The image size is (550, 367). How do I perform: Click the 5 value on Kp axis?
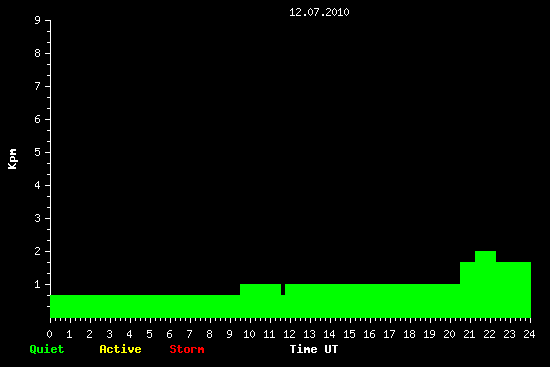click(38, 152)
